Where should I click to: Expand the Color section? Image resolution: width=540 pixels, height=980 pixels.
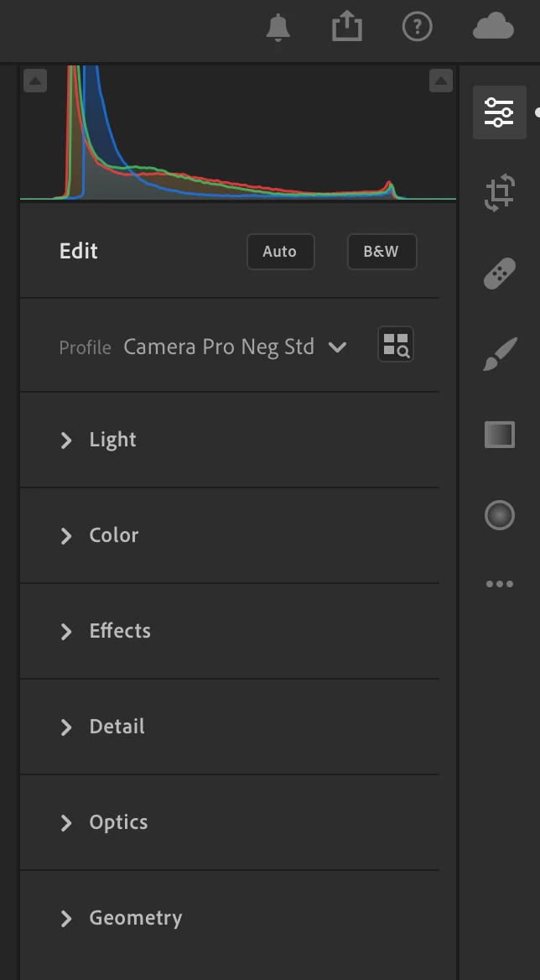[113, 535]
